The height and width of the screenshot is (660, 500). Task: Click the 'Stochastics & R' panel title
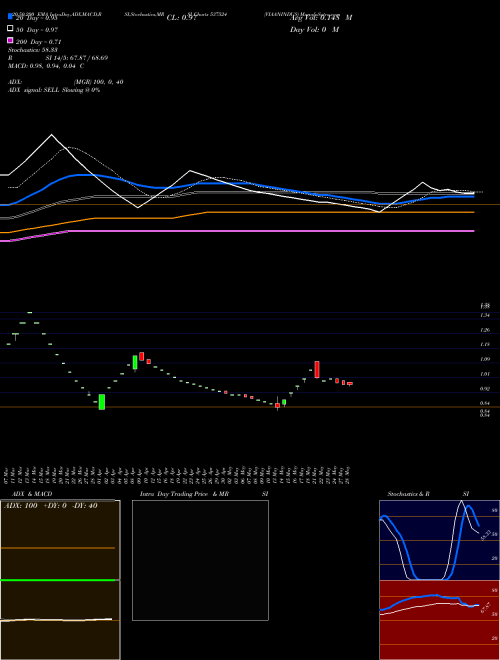(x=408, y=494)
